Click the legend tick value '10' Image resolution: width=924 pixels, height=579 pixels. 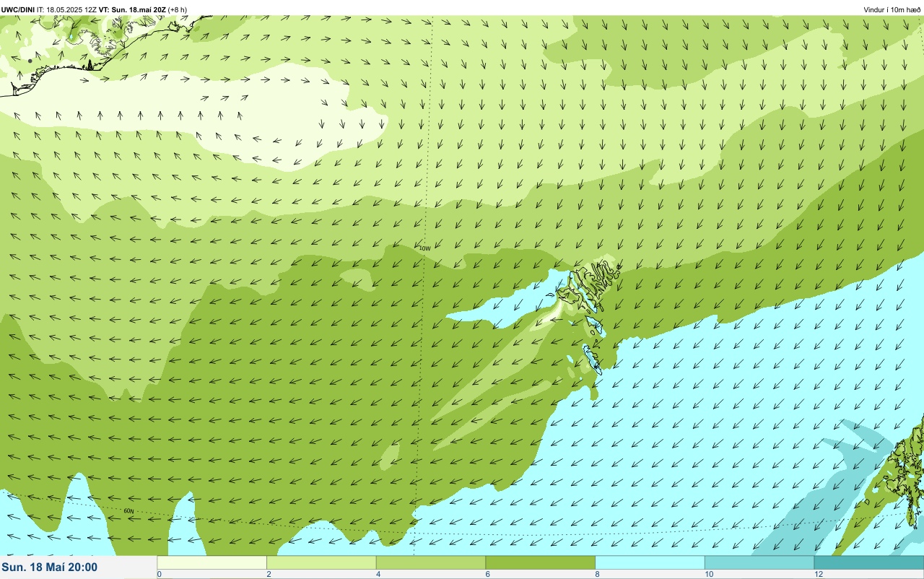click(710, 574)
